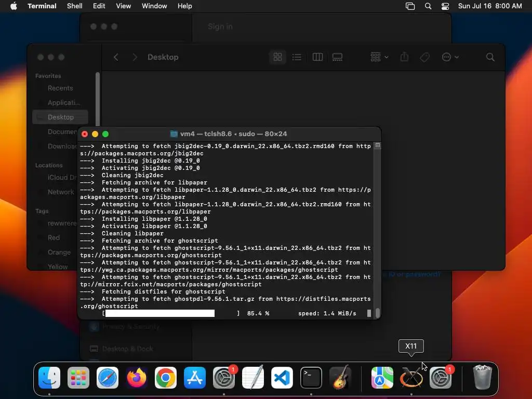Launch Safari from the Dock
The width and height of the screenshot is (532, 399).
pos(108,378)
